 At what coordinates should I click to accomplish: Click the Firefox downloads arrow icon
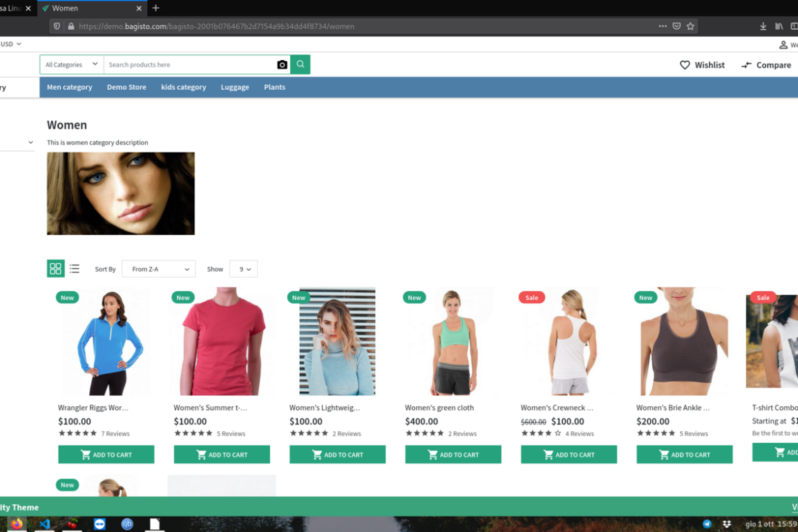click(763, 26)
